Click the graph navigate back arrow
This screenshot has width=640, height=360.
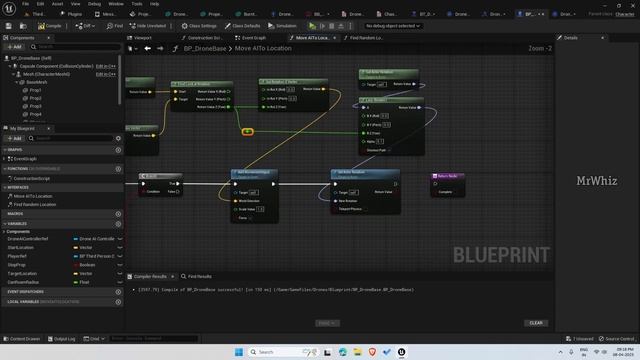tap(147, 49)
